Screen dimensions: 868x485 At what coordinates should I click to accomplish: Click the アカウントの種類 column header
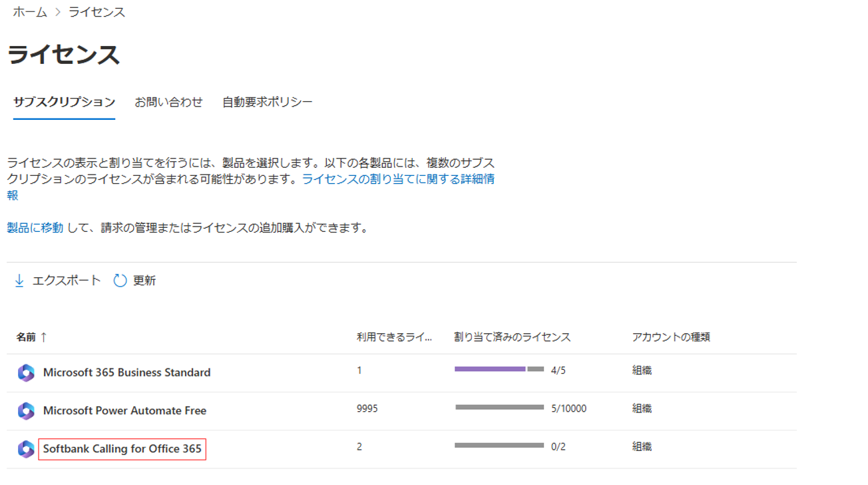(671, 337)
